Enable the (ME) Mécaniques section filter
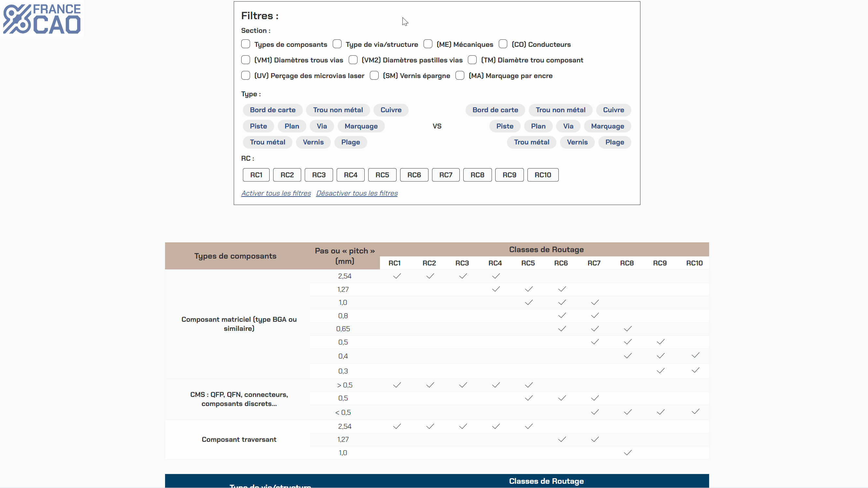Screen dimensions: 868x488 coord(428,44)
